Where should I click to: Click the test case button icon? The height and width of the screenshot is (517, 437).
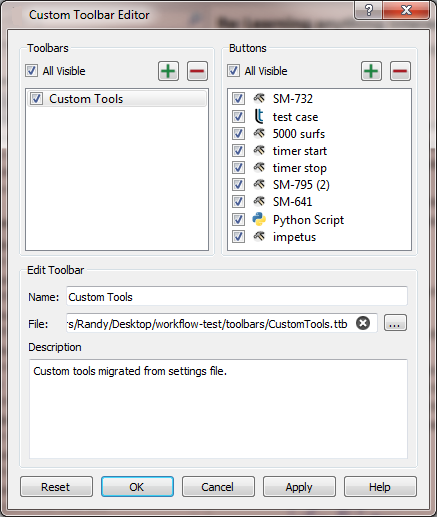259,117
